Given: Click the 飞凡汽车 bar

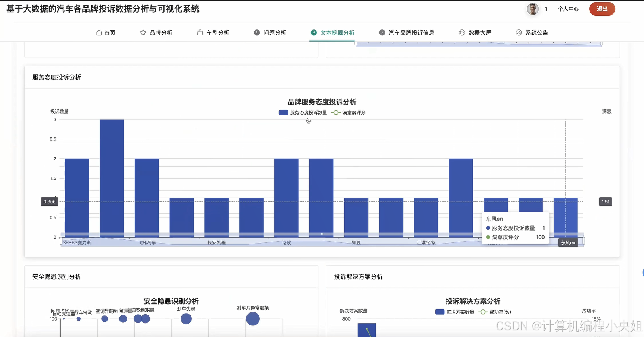Looking at the screenshot, I should point(147,198).
